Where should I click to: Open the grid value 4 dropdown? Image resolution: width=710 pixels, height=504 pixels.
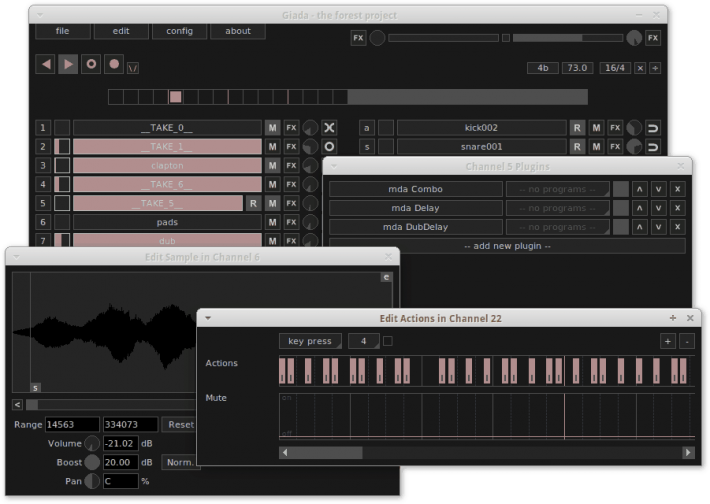pos(364,341)
